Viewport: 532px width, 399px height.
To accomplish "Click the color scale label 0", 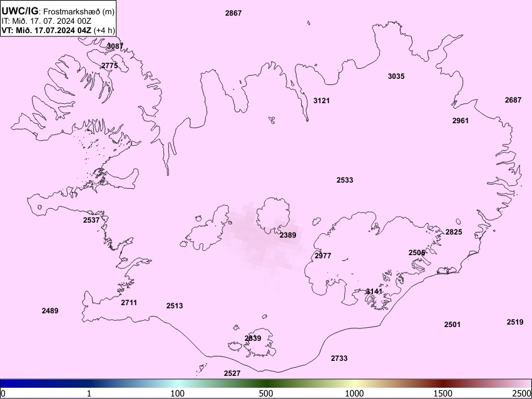I will click(3, 393).
